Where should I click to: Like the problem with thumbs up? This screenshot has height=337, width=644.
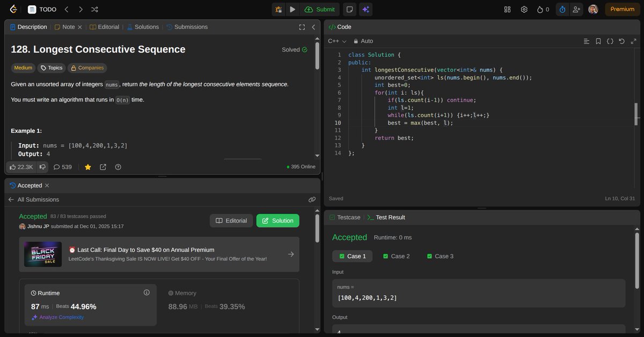coord(21,167)
